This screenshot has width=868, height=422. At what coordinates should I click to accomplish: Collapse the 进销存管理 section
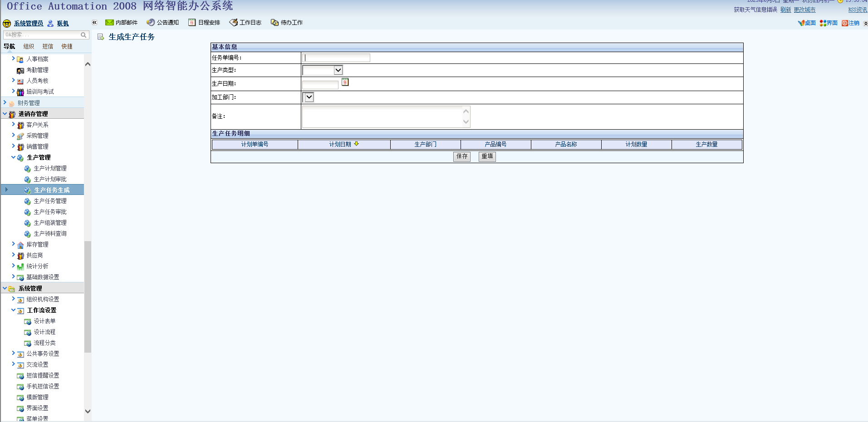click(x=5, y=114)
